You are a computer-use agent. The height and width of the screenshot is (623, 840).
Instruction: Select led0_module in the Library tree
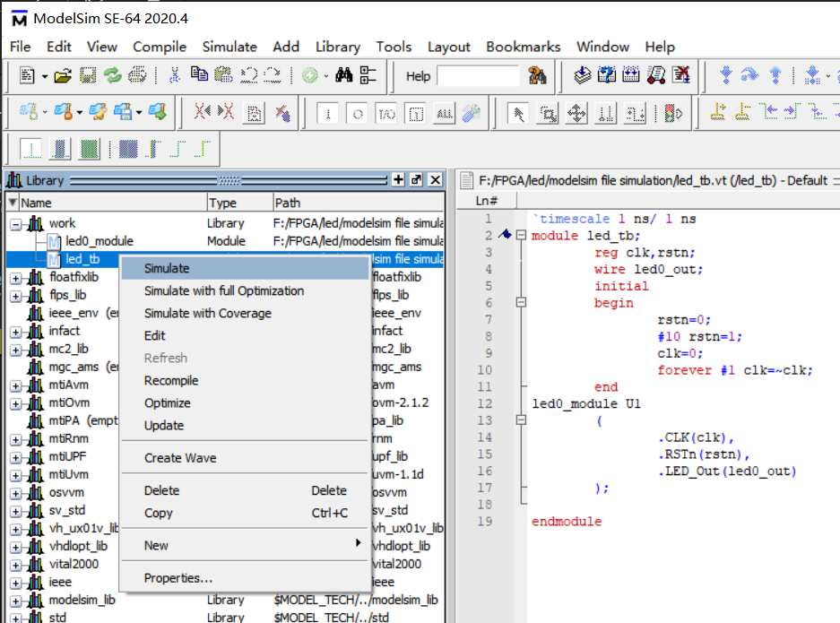[99, 241]
